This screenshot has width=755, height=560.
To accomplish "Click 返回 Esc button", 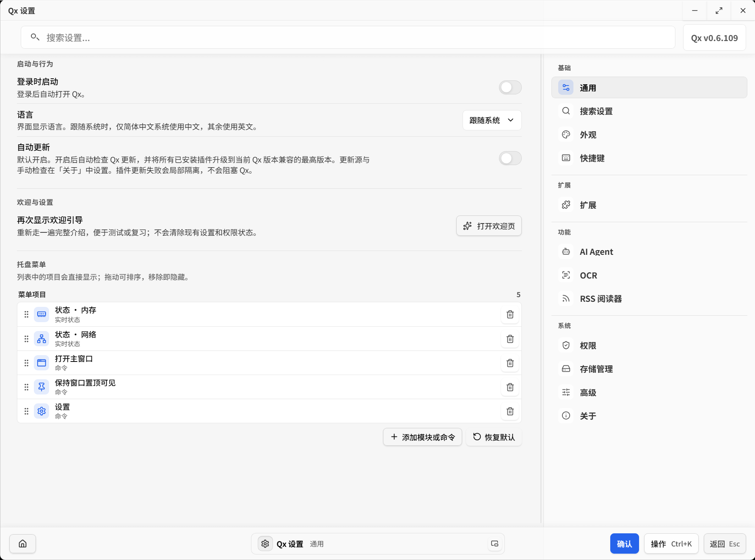I will click(725, 544).
